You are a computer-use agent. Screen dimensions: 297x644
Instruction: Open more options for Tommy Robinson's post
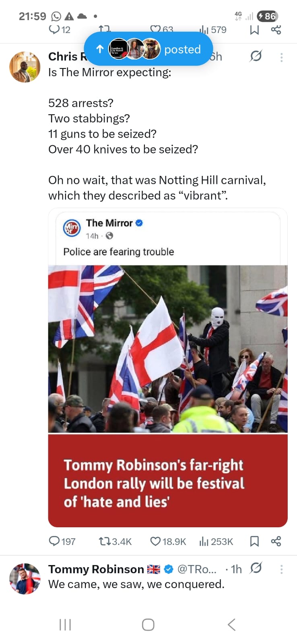(281, 569)
